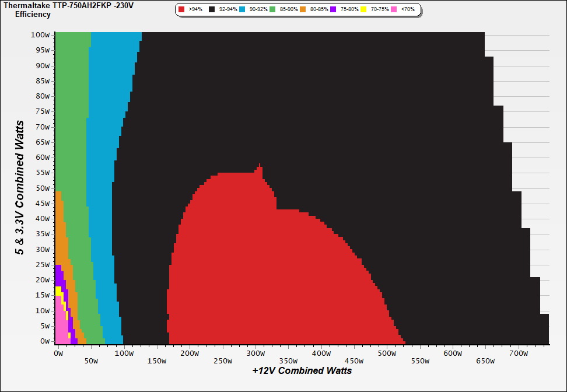567x392 pixels.
Task: Click the Thermaltake TTP-750AH2FKP chart title
Action: tap(68, 5)
